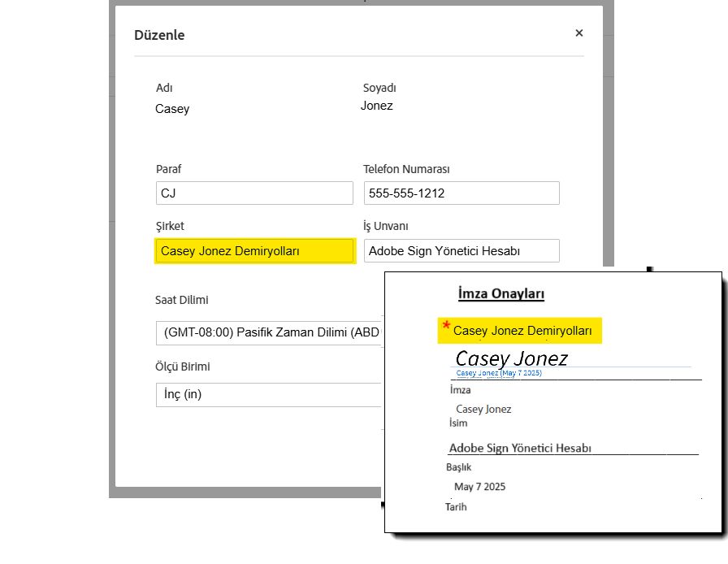Click the May 7 2025 date above Tarih
728x564 pixels.
point(479,487)
